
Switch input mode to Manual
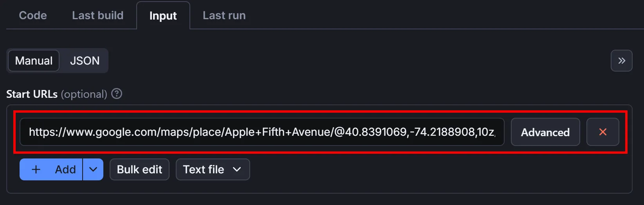click(x=34, y=61)
